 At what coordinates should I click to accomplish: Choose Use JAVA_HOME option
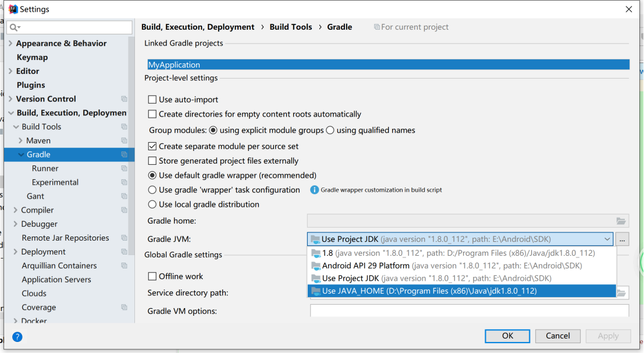pyautogui.click(x=462, y=291)
